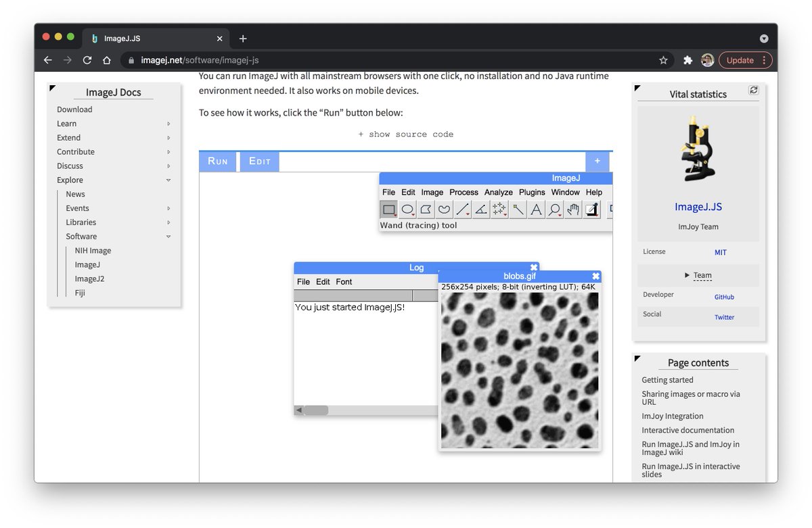
Task: Select the Polygon selection tool
Action: click(x=426, y=210)
